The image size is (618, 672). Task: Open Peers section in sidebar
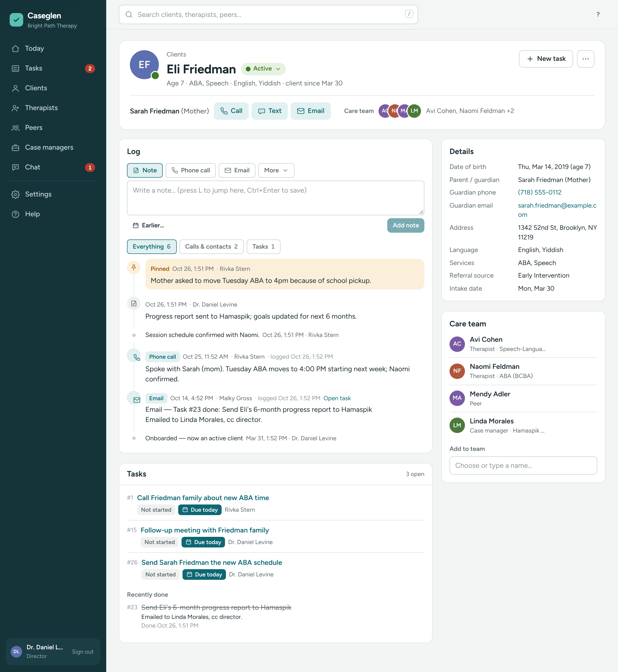[53, 128]
